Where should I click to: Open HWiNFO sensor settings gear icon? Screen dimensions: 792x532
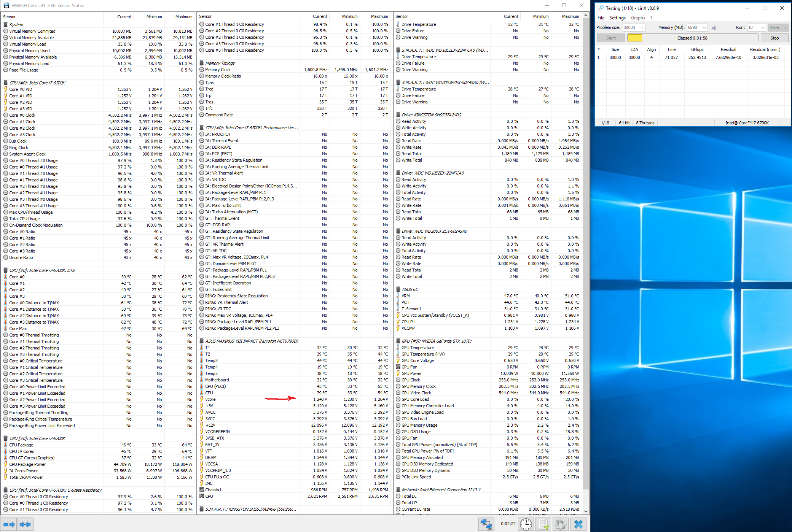[561, 524]
